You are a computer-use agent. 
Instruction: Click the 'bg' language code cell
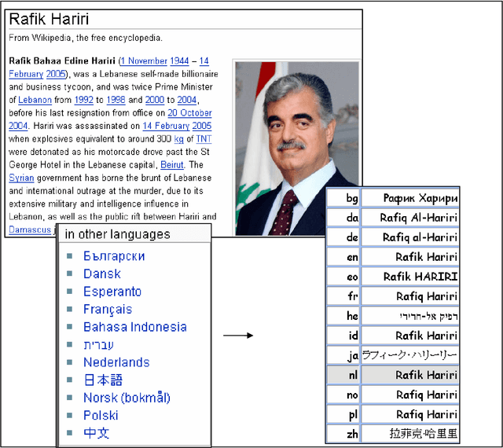pos(343,198)
